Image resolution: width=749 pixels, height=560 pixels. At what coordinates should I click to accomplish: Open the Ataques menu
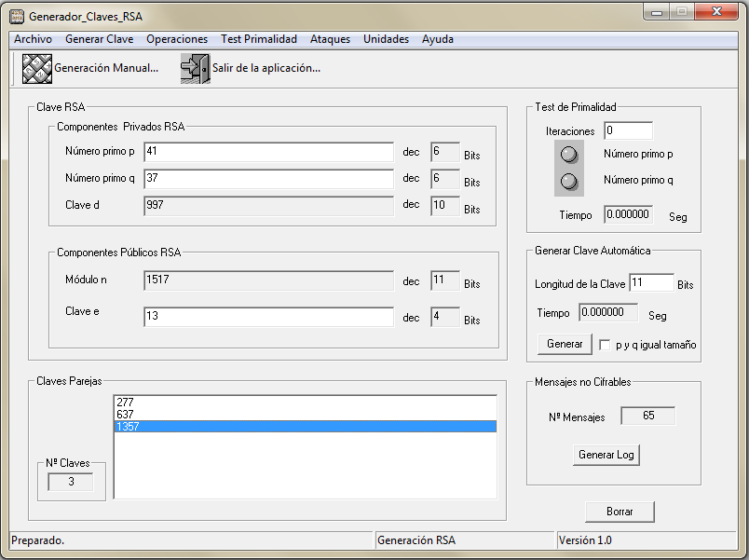[x=330, y=39]
